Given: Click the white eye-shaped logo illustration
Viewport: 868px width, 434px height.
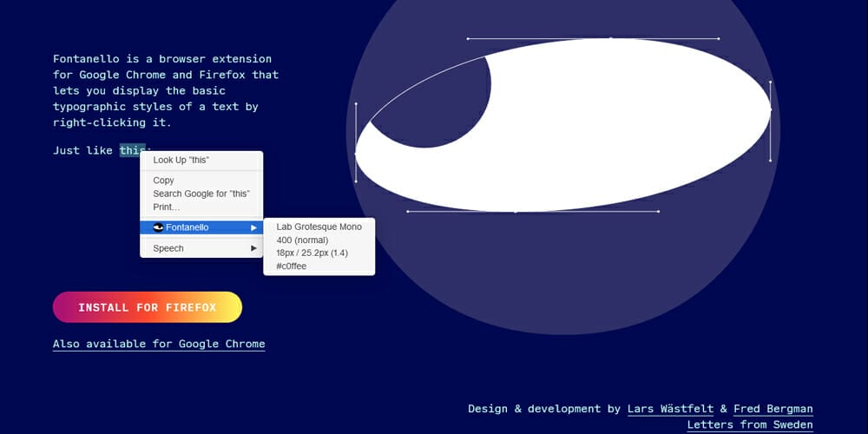Looking at the screenshot, I should [563, 125].
